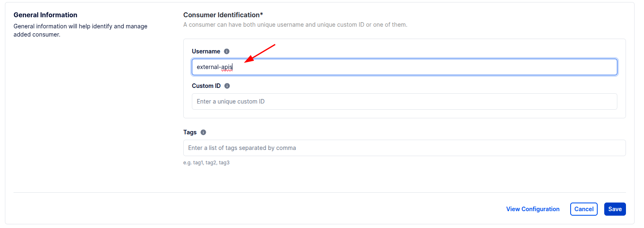The width and height of the screenshot is (644, 228).
Task: Click the General information helper paragraph
Action: click(80, 30)
